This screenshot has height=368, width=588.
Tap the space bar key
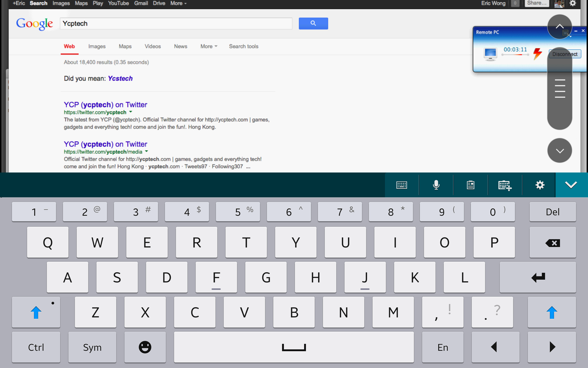tap(294, 347)
